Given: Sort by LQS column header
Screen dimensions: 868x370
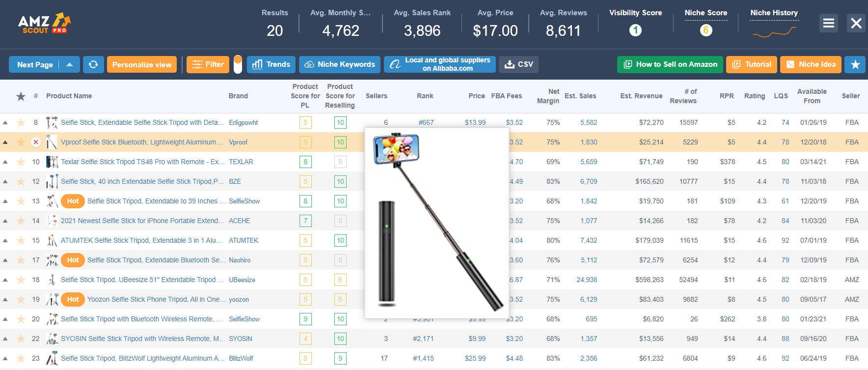Looking at the screenshot, I should (781, 96).
